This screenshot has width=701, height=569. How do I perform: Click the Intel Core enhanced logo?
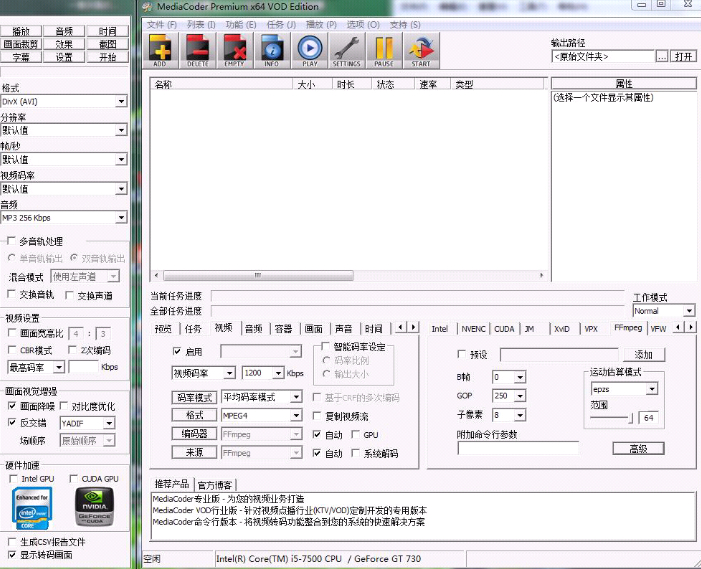click(x=32, y=508)
